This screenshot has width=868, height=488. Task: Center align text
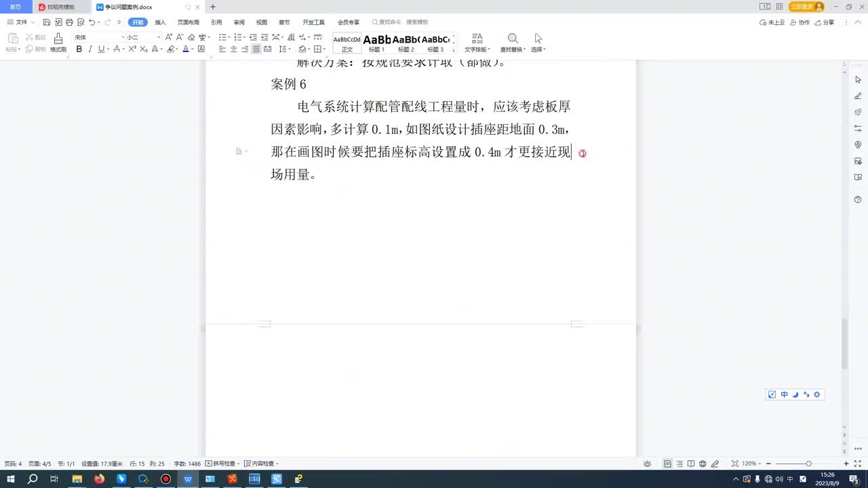pyautogui.click(x=234, y=49)
